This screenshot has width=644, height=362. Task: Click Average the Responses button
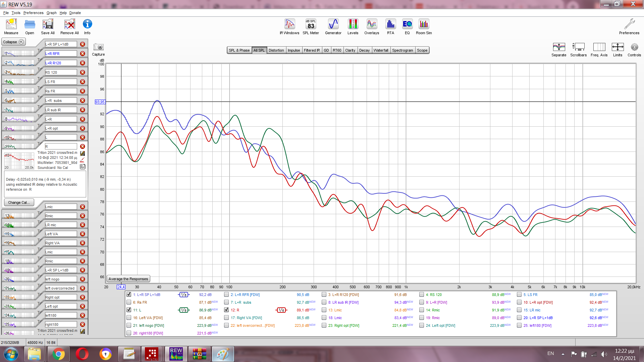128,279
